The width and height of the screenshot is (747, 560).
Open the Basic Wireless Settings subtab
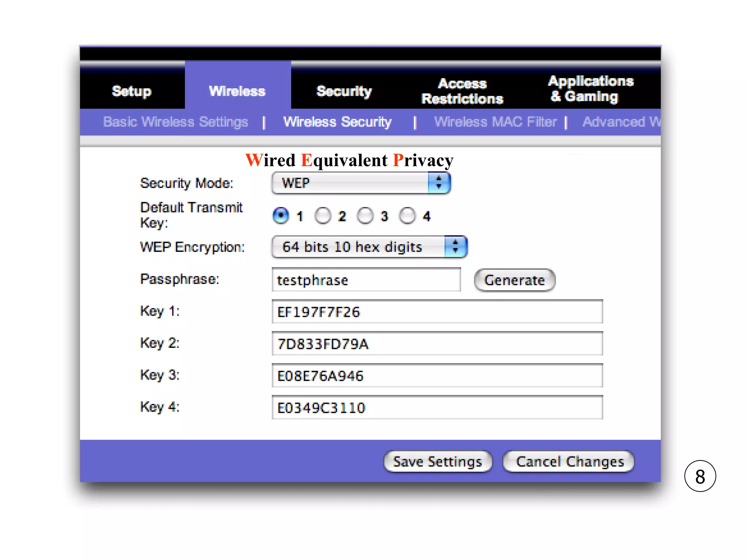click(x=175, y=122)
